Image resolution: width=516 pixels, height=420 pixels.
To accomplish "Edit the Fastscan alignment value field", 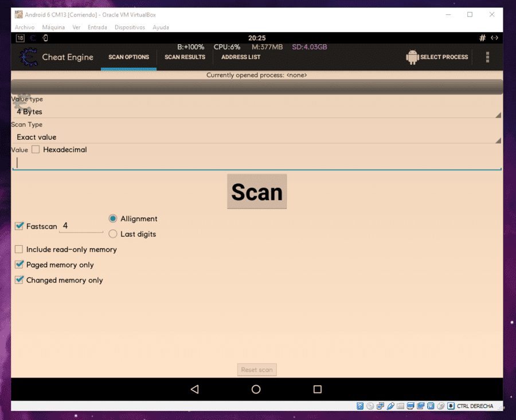I will 81,226.
